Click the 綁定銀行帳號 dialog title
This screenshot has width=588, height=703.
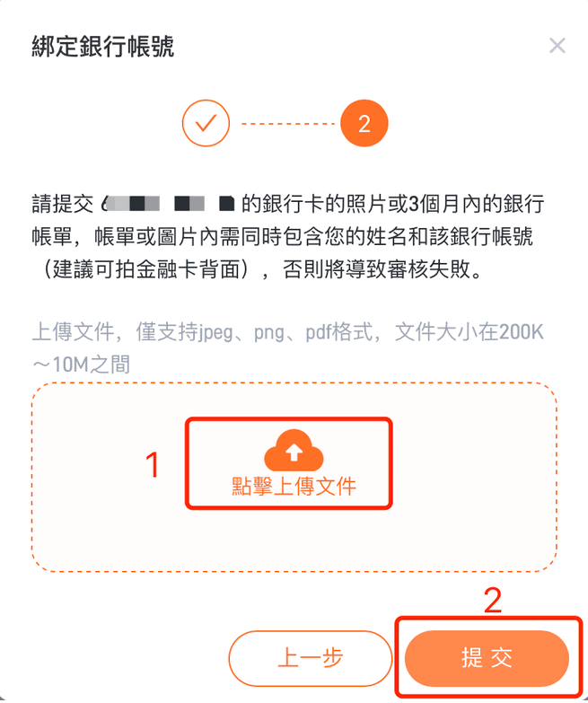point(102,46)
